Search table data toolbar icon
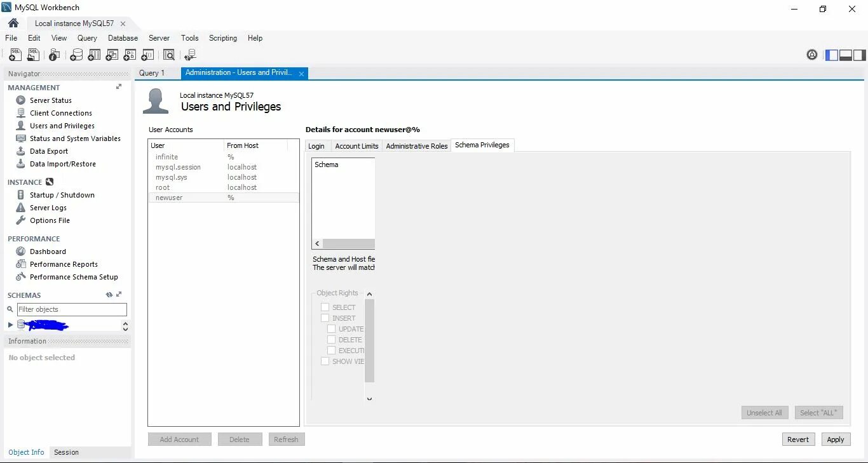This screenshot has width=868, height=463. (x=169, y=55)
